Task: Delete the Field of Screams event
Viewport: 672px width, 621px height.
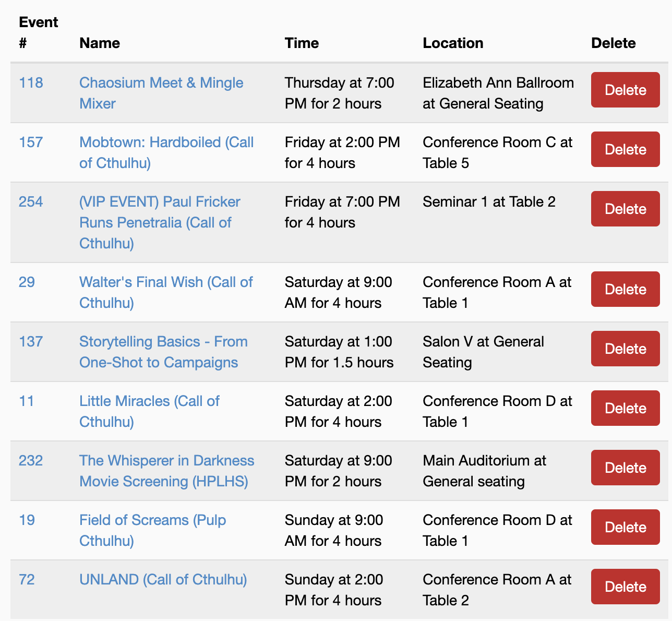Action: 625,527
